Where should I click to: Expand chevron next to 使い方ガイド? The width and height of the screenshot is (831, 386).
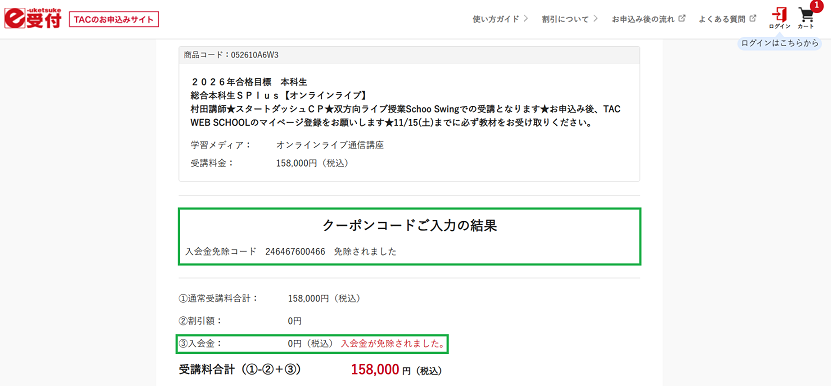[525, 19]
